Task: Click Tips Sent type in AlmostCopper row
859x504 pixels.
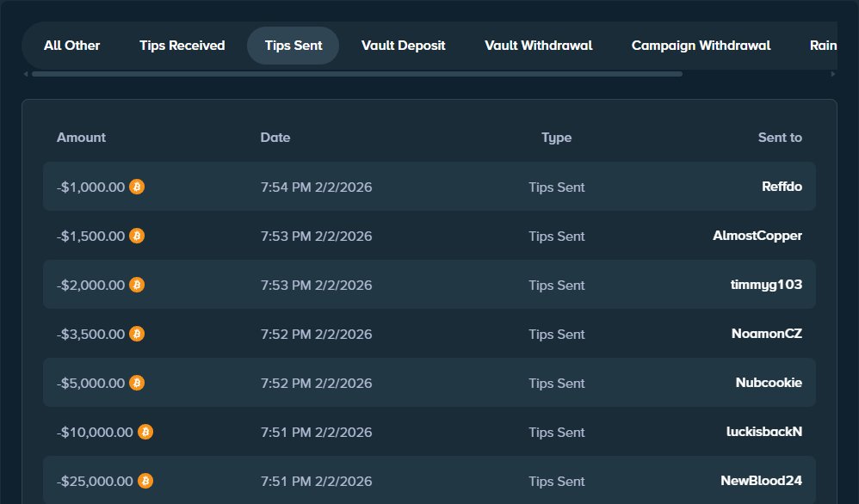Action: tap(557, 237)
